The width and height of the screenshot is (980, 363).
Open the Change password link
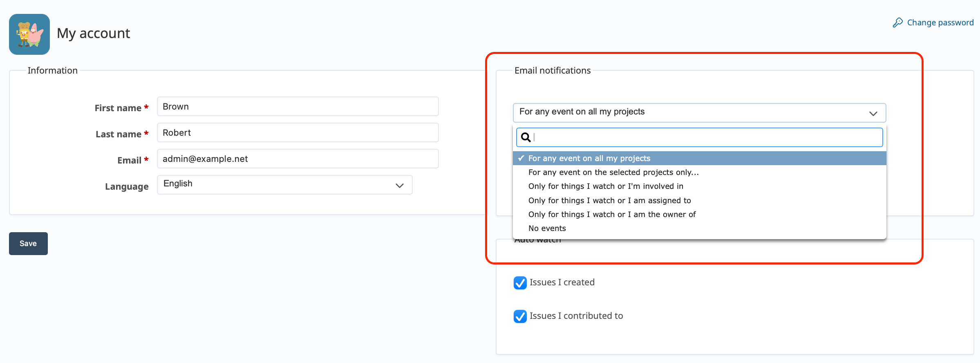click(940, 22)
